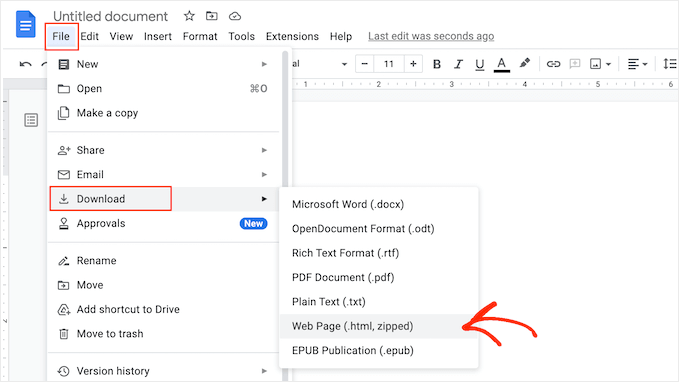Open the highlight color pen
680x383 pixels.
[x=525, y=63]
